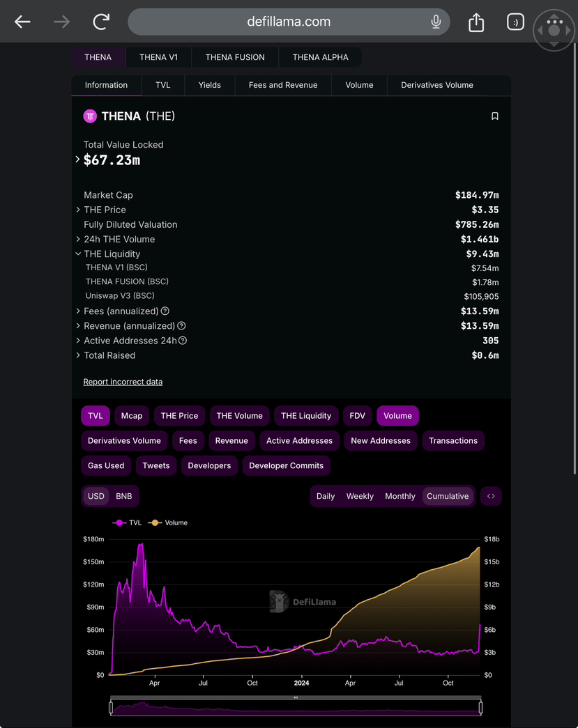Image resolution: width=578 pixels, height=728 pixels.
Task: Click the TVL legend entry in chart
Action: pyautogui.click(x=128, y=522)
